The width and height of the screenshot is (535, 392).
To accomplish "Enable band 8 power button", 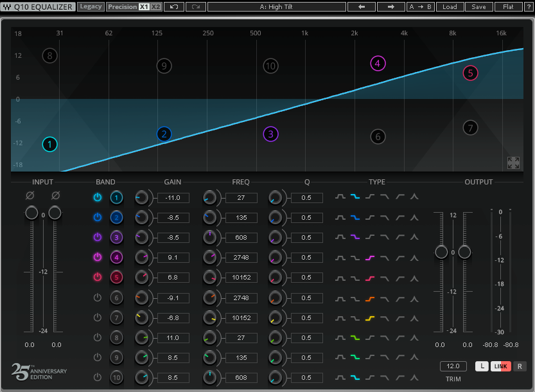I will (98, 337).
